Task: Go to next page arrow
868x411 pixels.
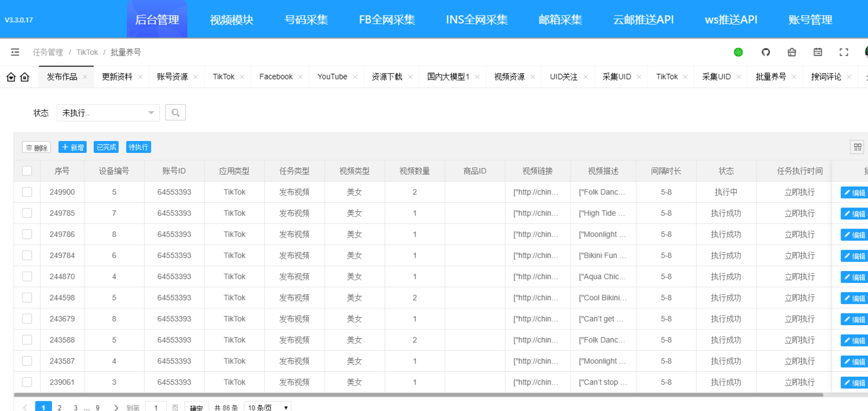Action: coord(116,408)
